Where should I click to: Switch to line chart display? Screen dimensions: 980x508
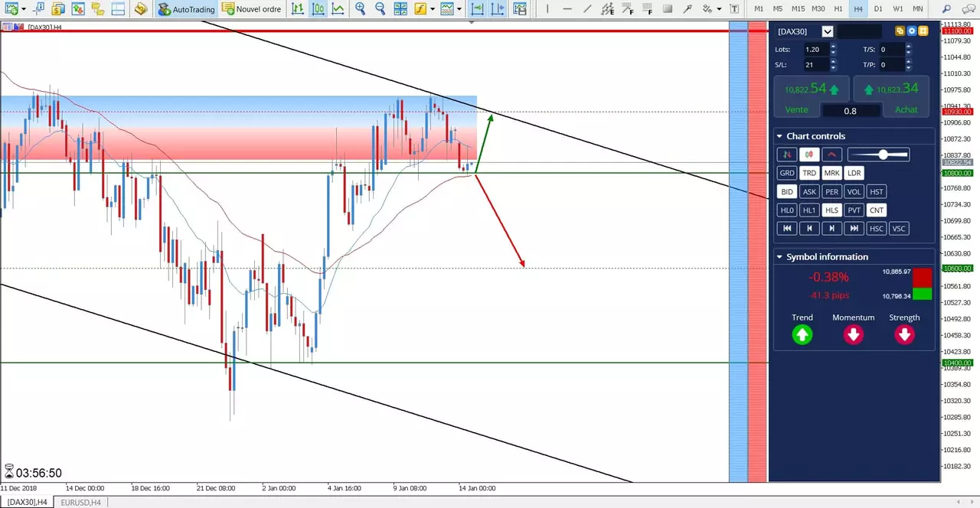(338, 9)
